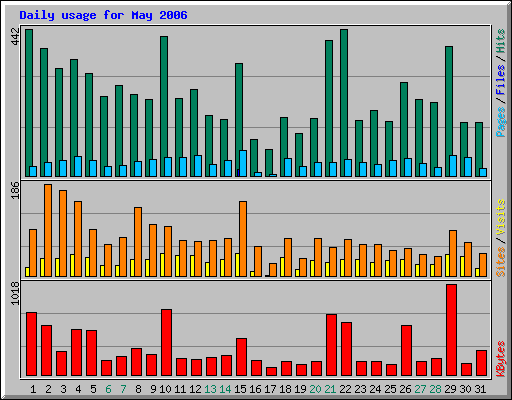Click the 'Daily usage for May 2006' title

[103, 15]
